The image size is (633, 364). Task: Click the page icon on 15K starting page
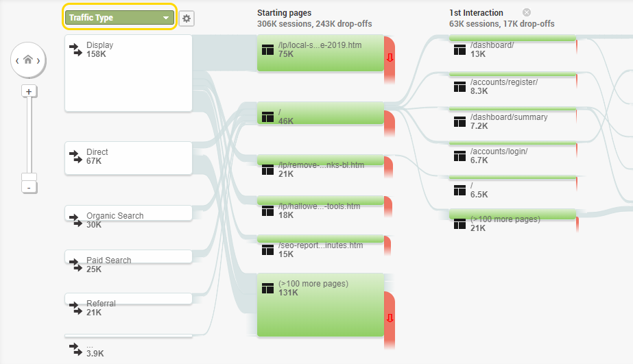tap(267, 250)
